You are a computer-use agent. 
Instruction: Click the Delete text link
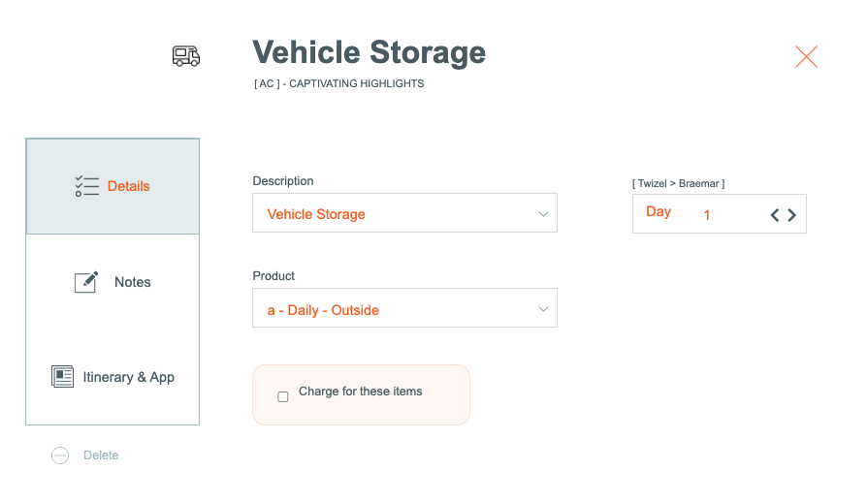(x=101, y=455)
